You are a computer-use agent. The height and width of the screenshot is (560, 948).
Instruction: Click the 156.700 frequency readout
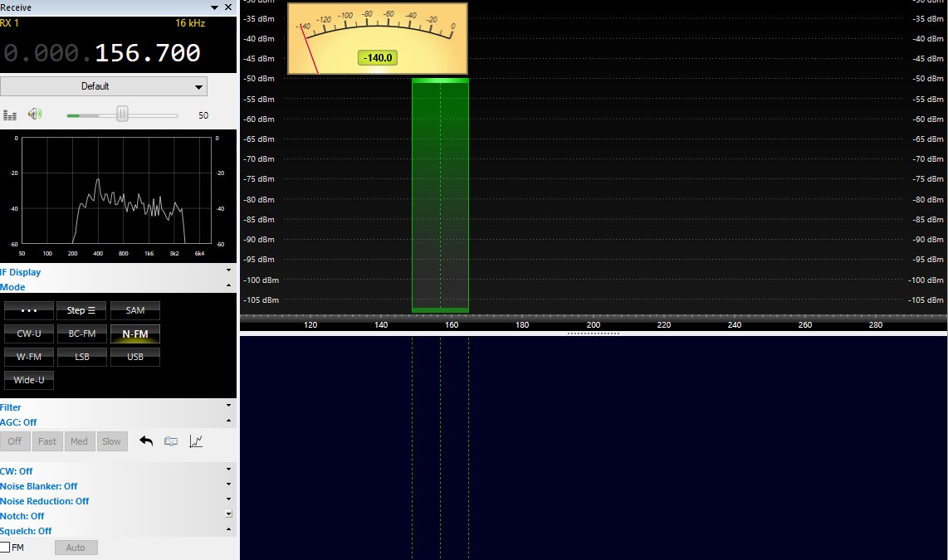coord(148,54)
